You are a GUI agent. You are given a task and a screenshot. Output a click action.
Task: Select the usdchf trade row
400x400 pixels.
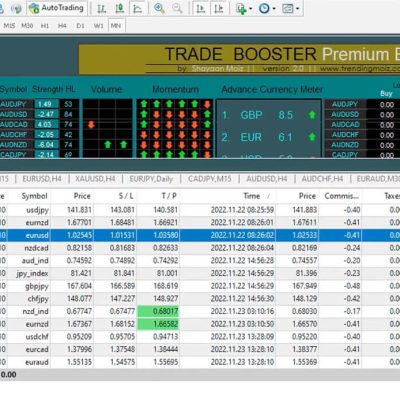[x=200, y=337]
